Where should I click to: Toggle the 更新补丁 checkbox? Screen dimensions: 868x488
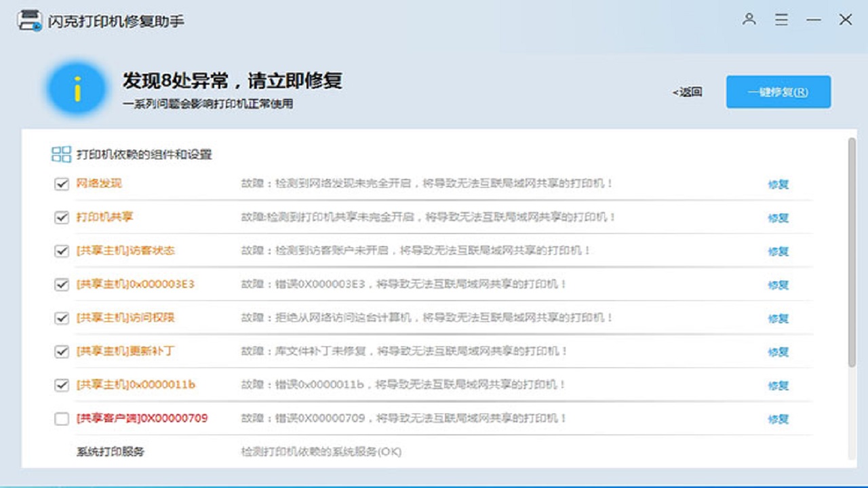[62, 352]
